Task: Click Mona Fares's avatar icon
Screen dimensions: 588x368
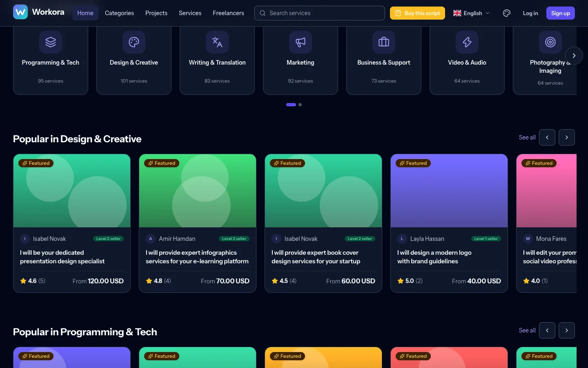Action: pos(528,239)
